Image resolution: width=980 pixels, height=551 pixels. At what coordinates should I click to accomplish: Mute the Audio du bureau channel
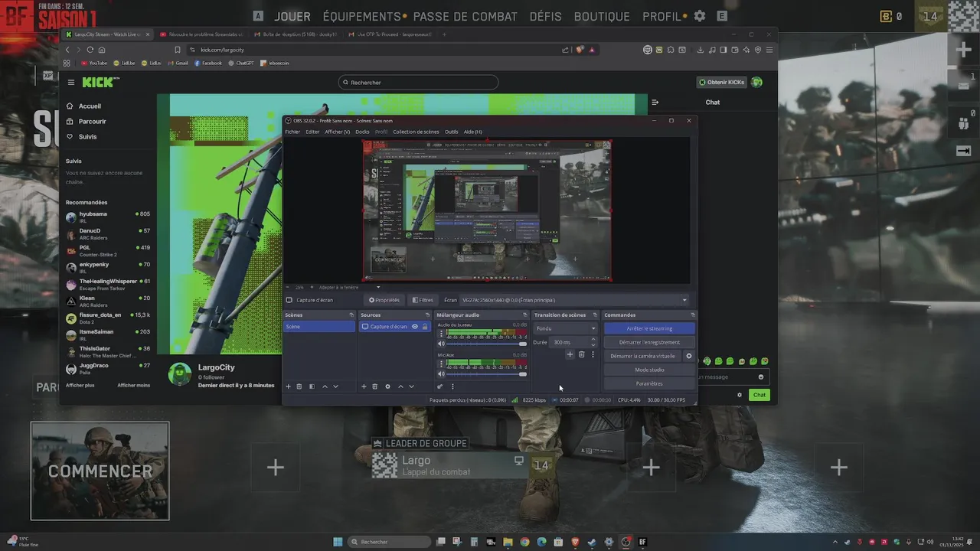[441, 344]
